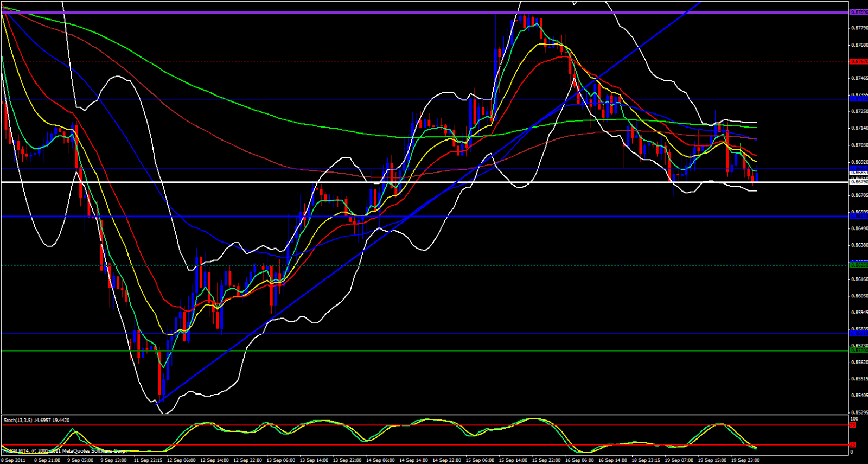The image size is (868, 464).
Task: Click the '8 Sep 2011' time label
Action: point(14,460)
